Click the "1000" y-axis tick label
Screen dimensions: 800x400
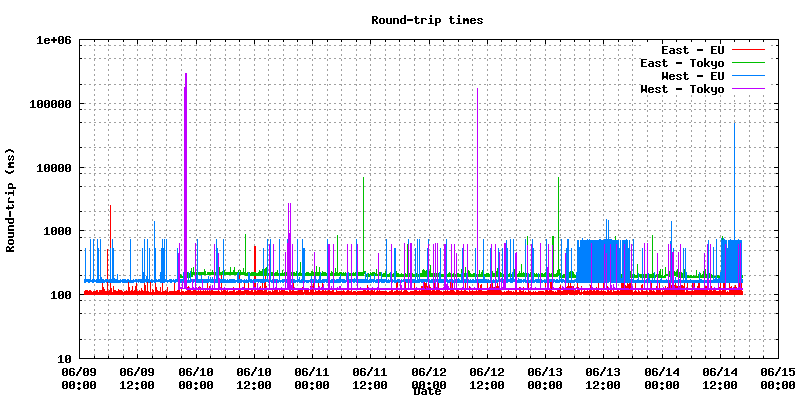[57, 231]
